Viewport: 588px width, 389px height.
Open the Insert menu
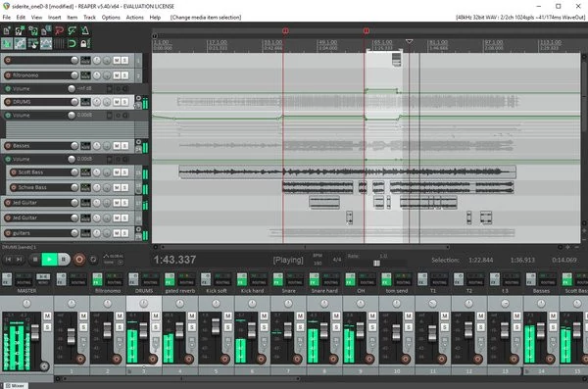pyautogui.click(x=54, y=18)
